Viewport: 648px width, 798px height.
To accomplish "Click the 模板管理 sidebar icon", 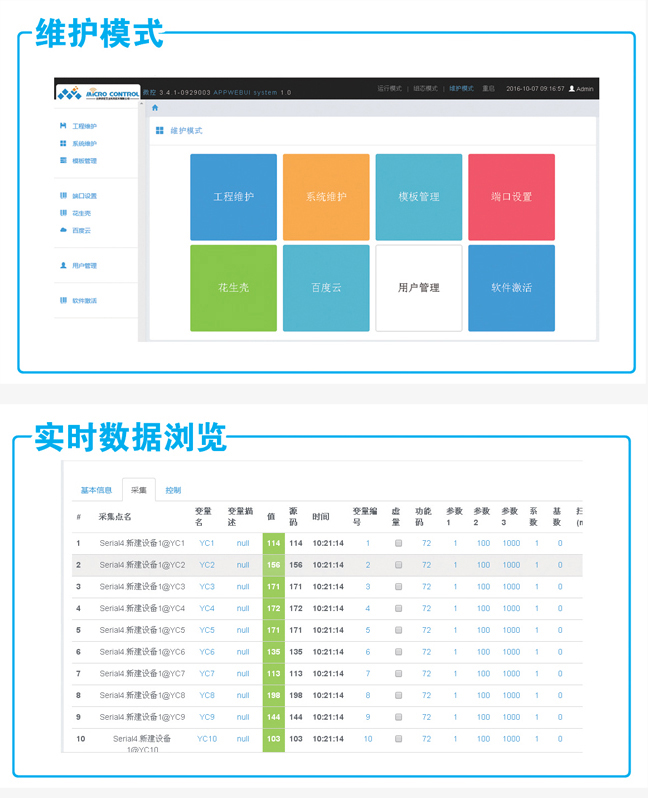I will click(x=63, y=160).
